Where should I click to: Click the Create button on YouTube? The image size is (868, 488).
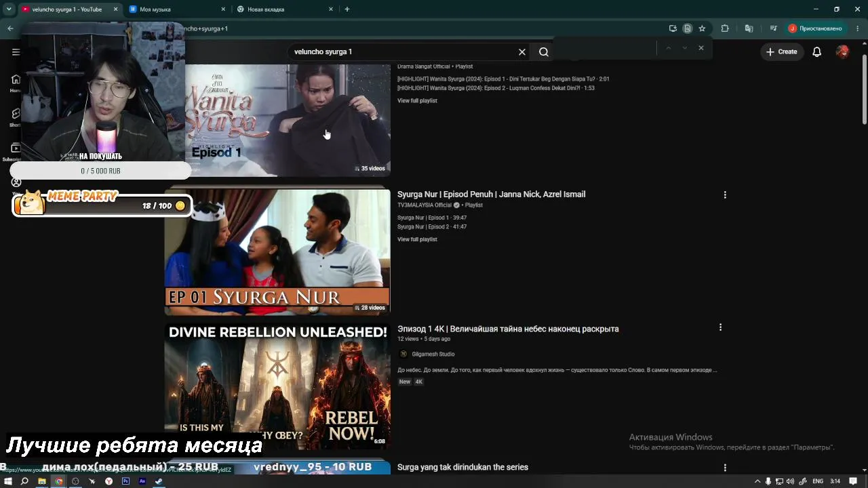coord(781,52)
